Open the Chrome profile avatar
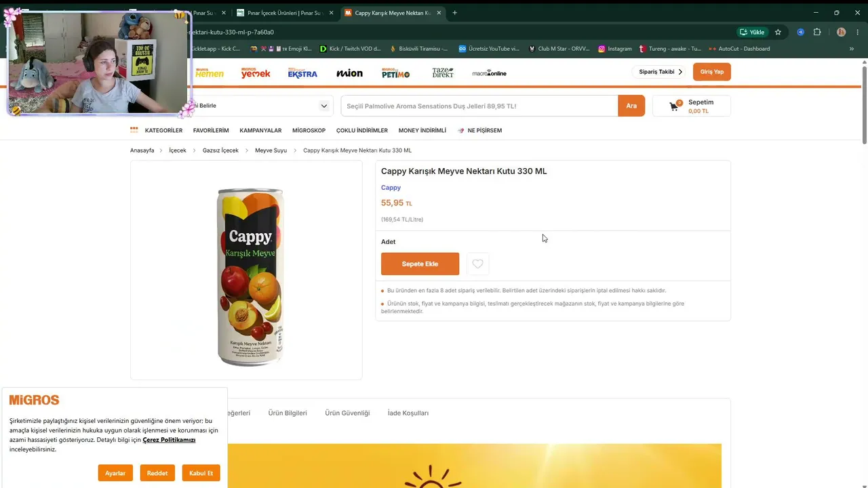Image resolution: width=868 pixels, height=488 pixels. [x=841, y=32]
